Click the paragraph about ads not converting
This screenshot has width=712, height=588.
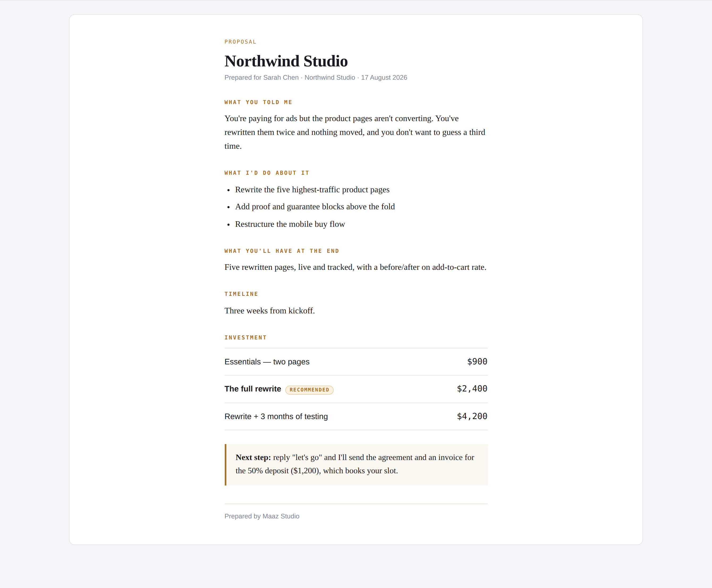(x=356, y=132)
